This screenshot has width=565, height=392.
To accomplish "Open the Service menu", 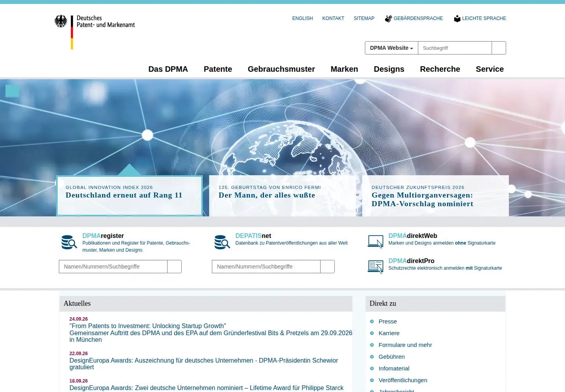I will point(490,69).
